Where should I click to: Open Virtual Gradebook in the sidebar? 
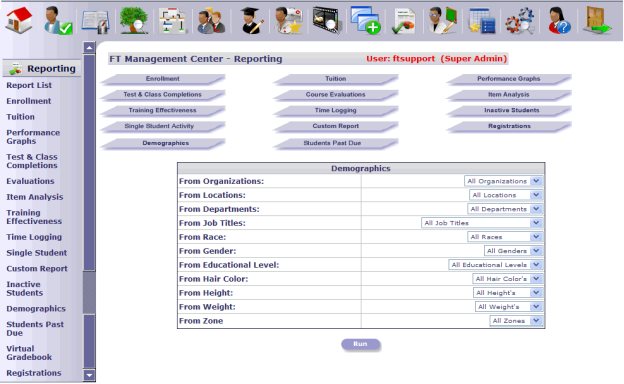pyautogui.click(x=29, y=353)
